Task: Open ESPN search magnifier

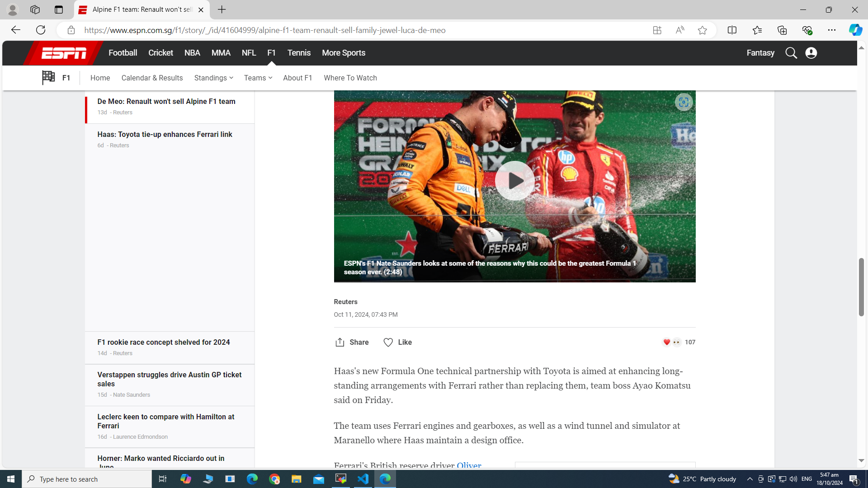Action: point(791,53)
